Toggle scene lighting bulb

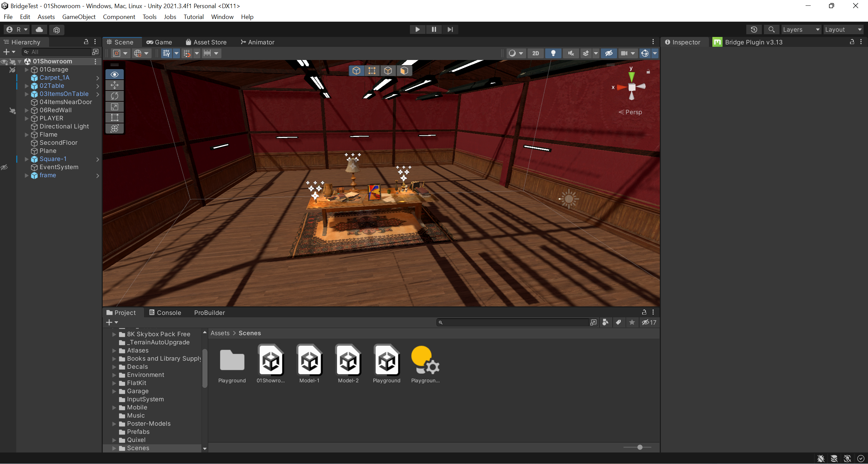[x=553, y=53]
